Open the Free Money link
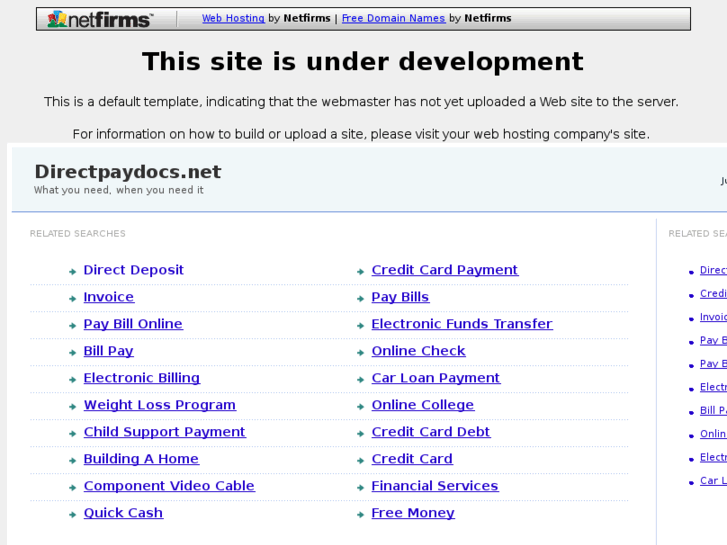The image size is (727, 545). click(413, 513)
